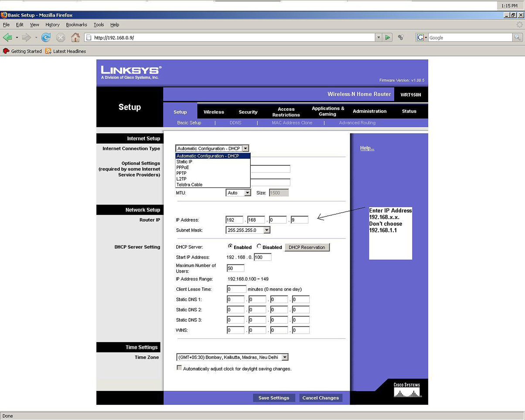This screenshot has width=525, height=420.
Task: Select the DHCP Server Enabled radio button
Action: tap(230, 246)
